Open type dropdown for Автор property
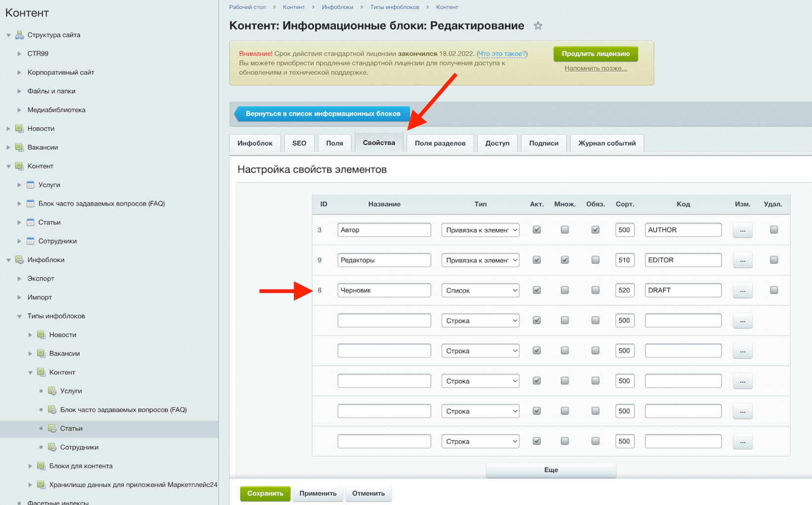This screenshot has height=505, width=812. (x=480, y=230)
